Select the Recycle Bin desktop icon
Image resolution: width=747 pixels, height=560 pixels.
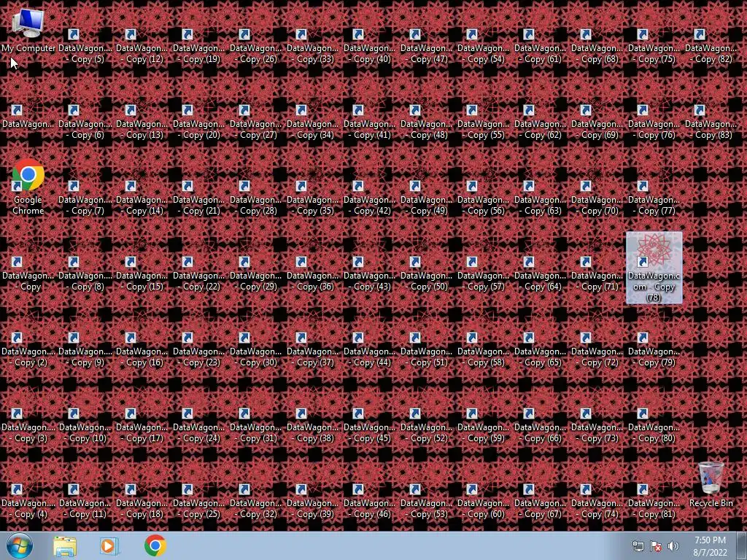click(711, 484)
